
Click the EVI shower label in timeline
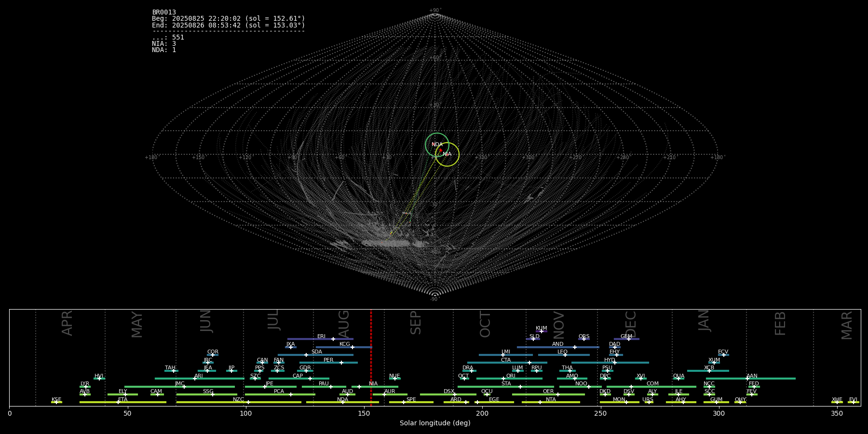pyautogui.click(x=853, y=400)
